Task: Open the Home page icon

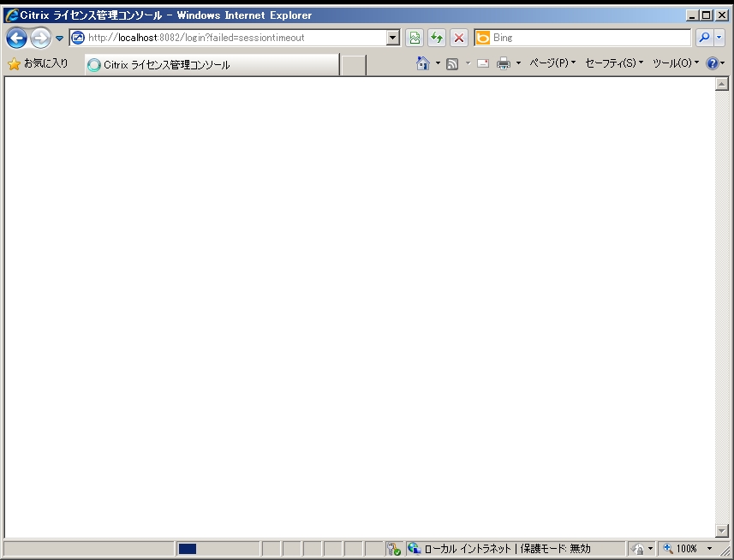Action: coord(422,64)
